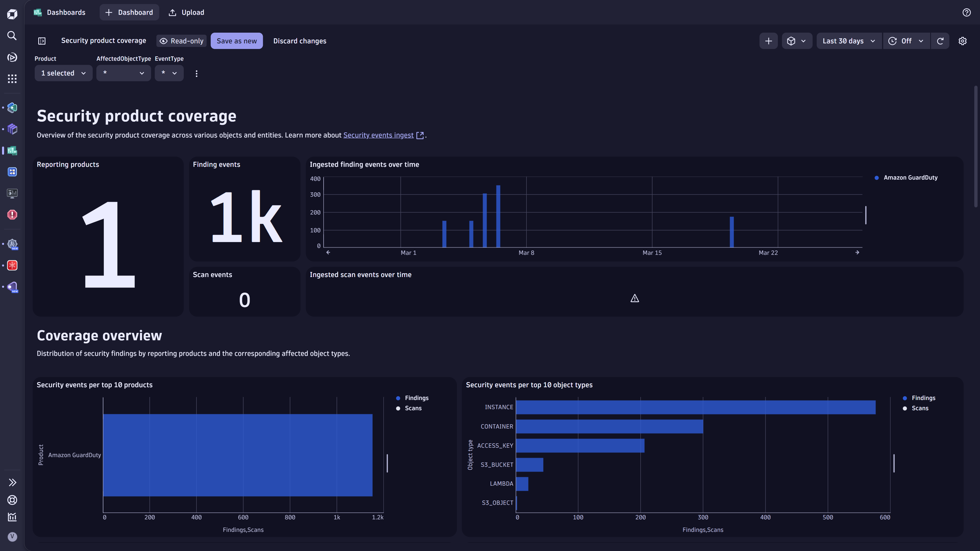Toggle Amazon GuardDuty legend series
This screenshot has width=980, height=551.
point(906,178)
